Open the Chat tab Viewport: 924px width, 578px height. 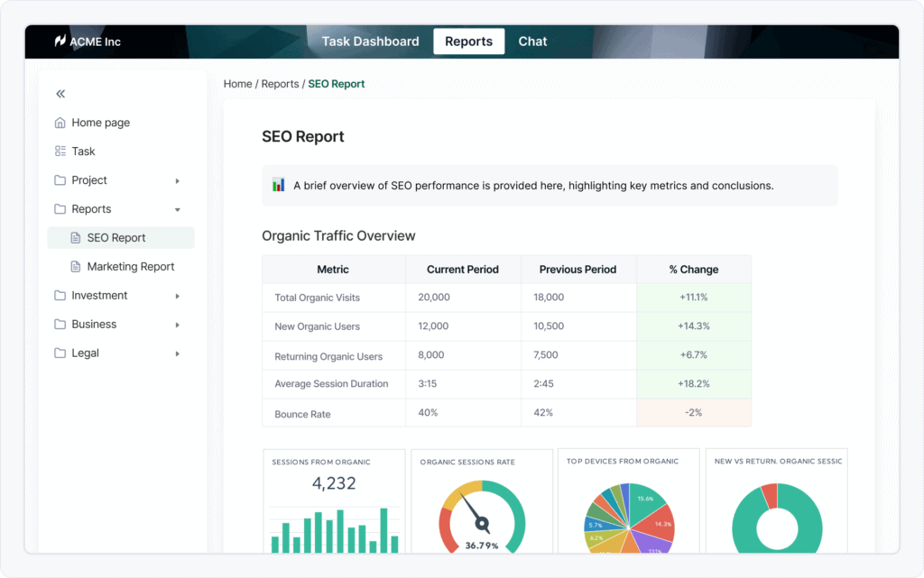coord(532,41)
